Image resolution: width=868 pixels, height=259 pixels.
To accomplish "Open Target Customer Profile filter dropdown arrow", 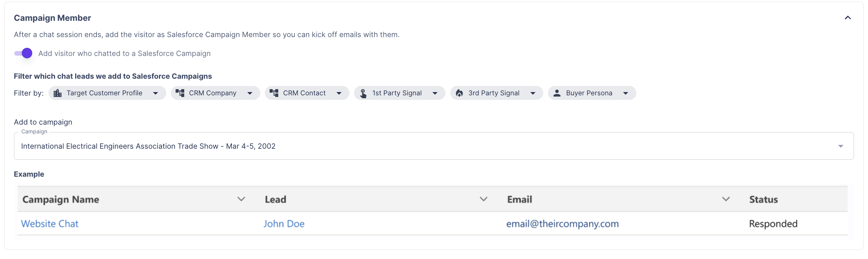I will [x=155, y=93].
